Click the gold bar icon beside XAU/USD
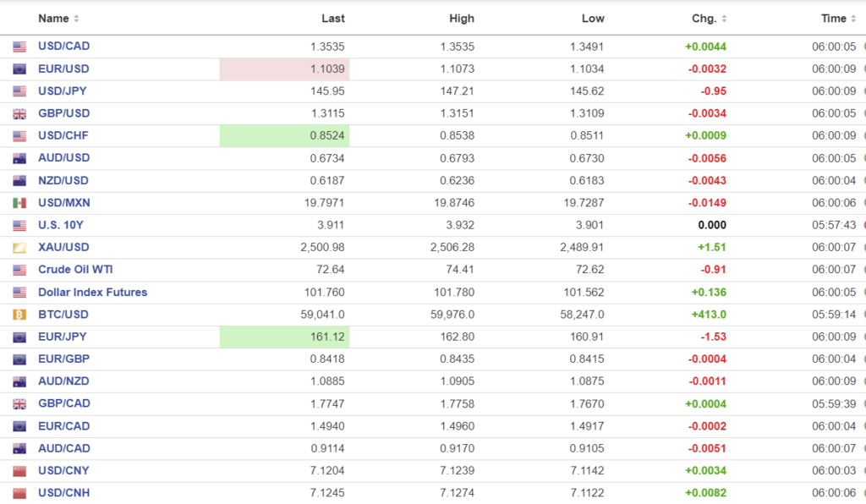The height and width of the screenshot is (504, 866). coord(19,248)
